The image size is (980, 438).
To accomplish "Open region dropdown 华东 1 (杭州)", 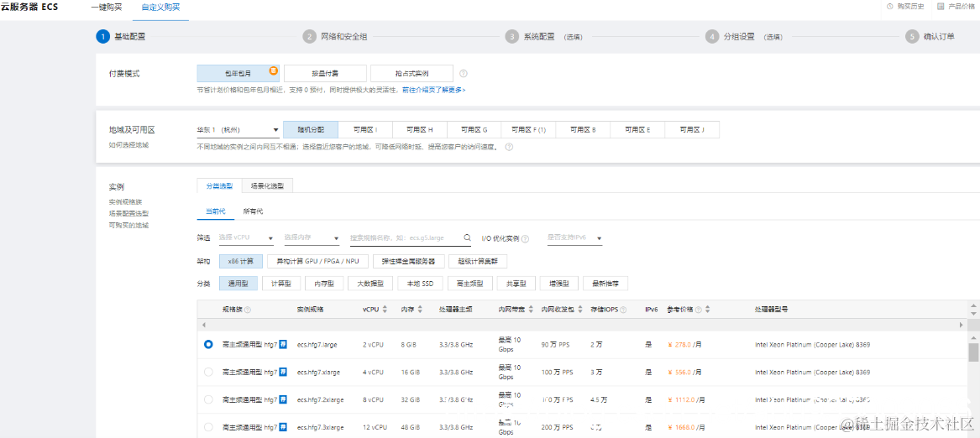I will tap(238, 131).
